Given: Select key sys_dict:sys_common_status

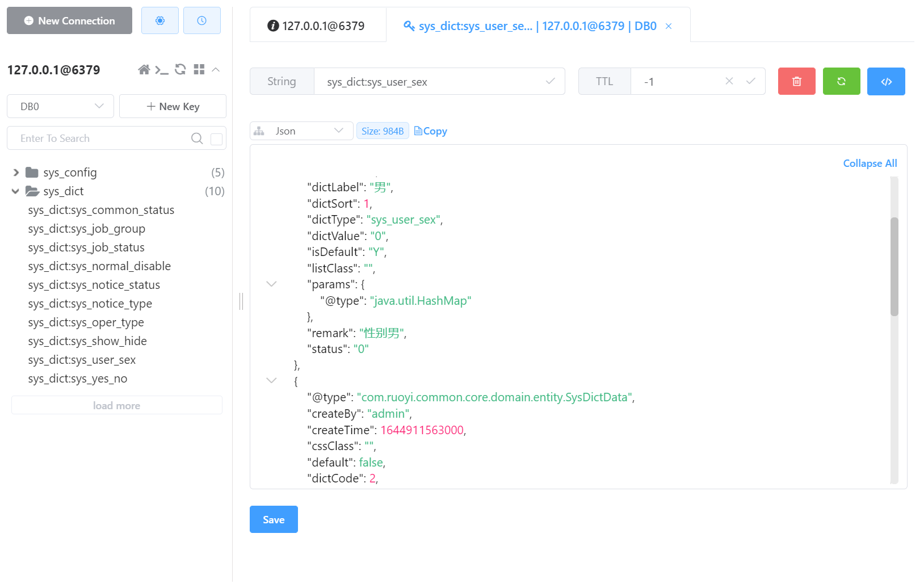Looking at the screenshot, I should [x=101, y=210].
